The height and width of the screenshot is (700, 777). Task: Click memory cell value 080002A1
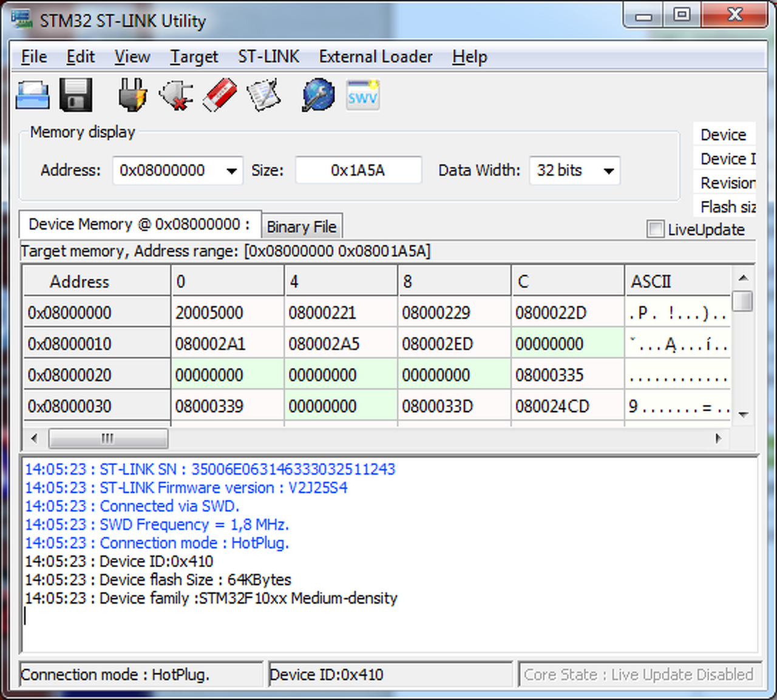(228, 344)
